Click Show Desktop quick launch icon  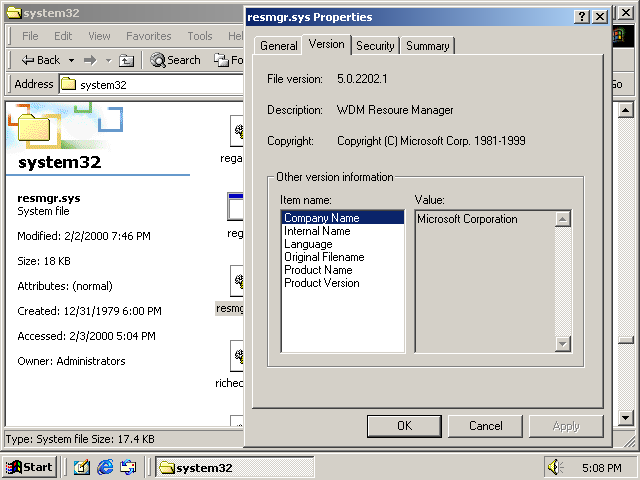(82, 467)
